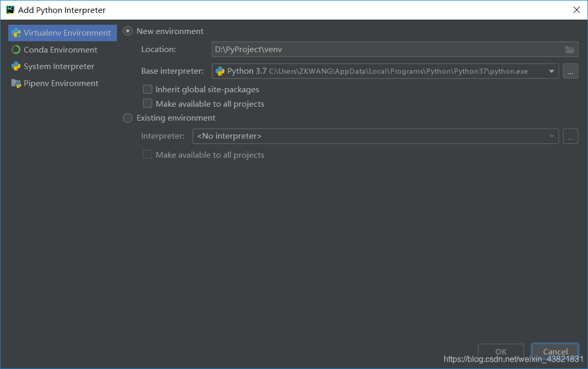Image resolution: width=588 pixels, height=369 pixels.
Task: Open the Base interpreter dropdown arrow
Action: [x=551, y=71]
